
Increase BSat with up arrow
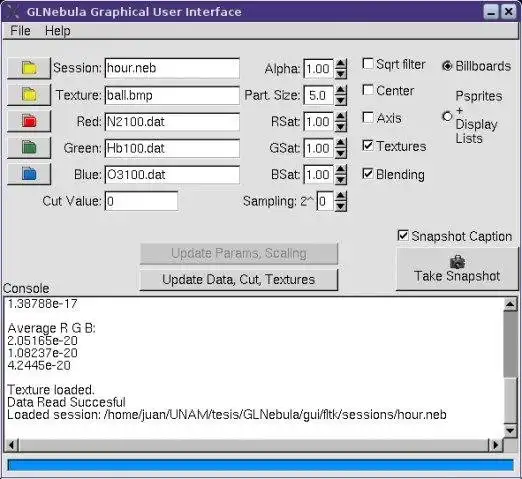click(x=341, y=170)
